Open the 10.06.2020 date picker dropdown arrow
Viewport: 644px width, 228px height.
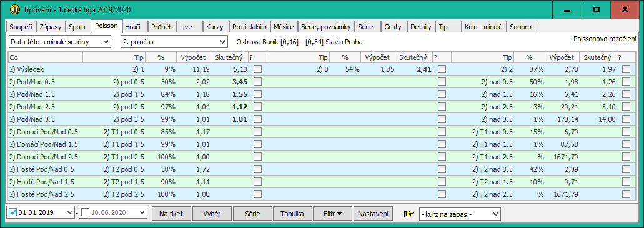(x=142, y=212)
